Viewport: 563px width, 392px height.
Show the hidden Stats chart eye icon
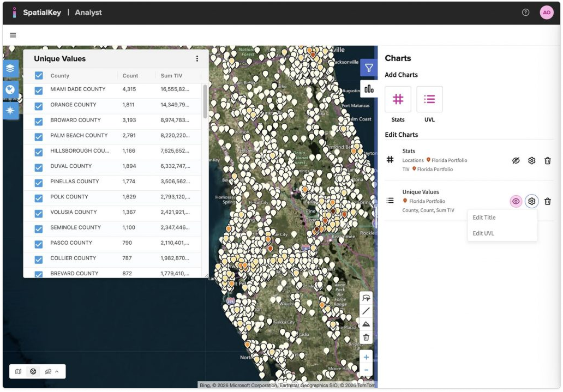pos(516,160)
